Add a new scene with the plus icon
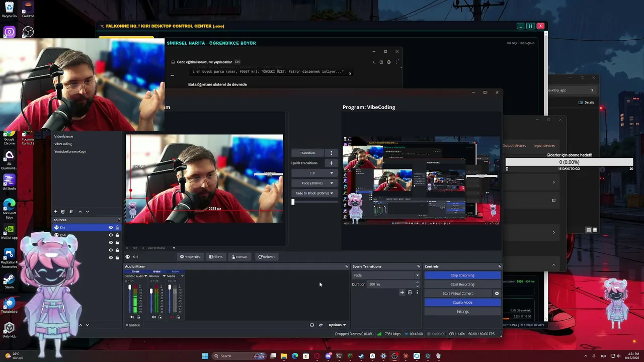 (55, 212)
